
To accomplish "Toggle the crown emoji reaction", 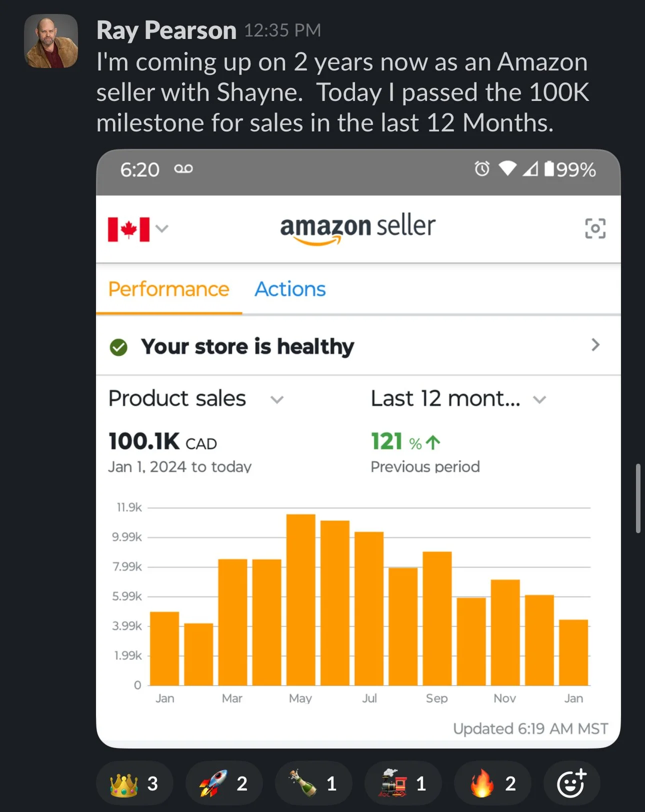I will [x=134, y=784].
